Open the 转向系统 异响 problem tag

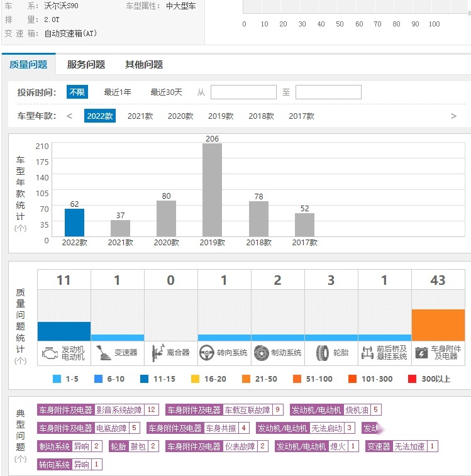[x=70, y=465]
